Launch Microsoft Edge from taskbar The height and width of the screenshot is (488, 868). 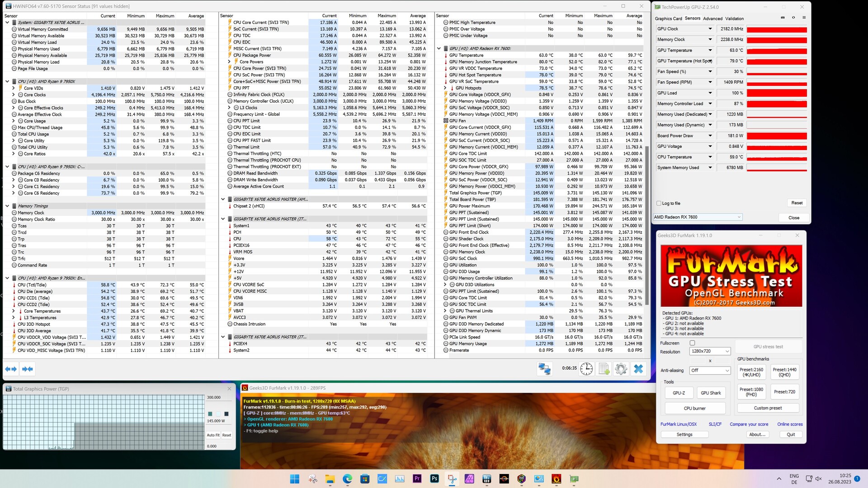coord(347,479)
